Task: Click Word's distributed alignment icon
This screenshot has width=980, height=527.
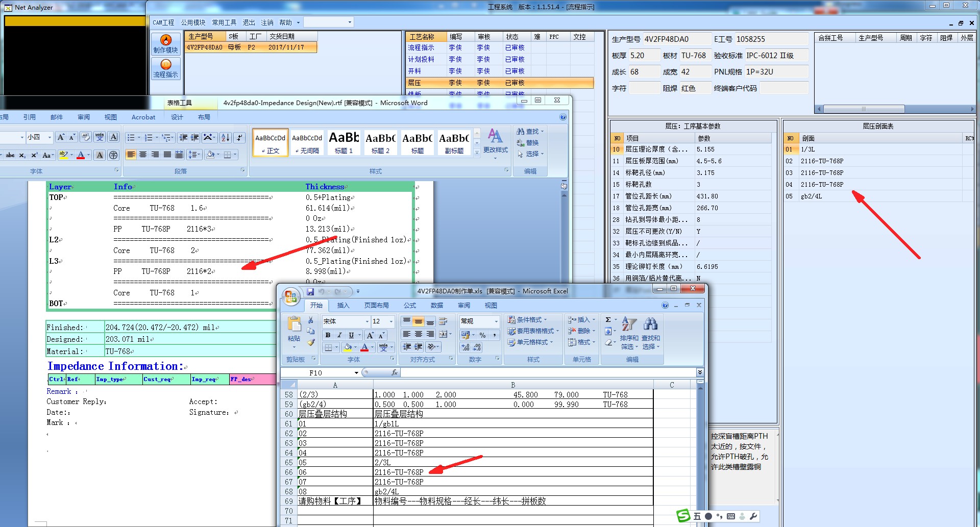Action: coord(179,155)
